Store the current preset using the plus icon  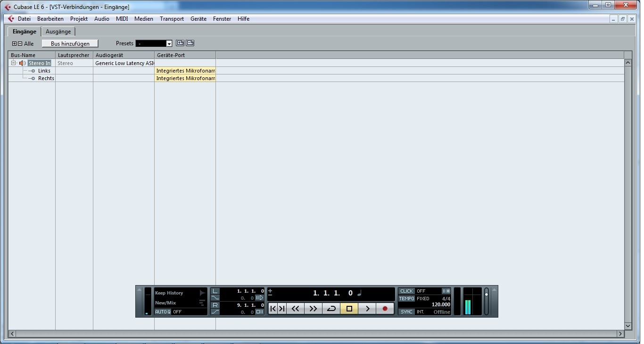click(180, 43)
